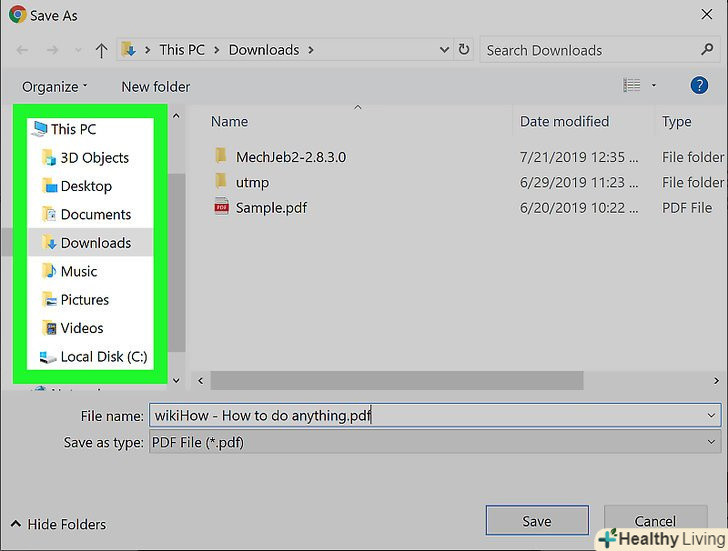Open the recent locations dropdown arrow
This screenshot has height=551, width=728.
click(x=78, y=50)
